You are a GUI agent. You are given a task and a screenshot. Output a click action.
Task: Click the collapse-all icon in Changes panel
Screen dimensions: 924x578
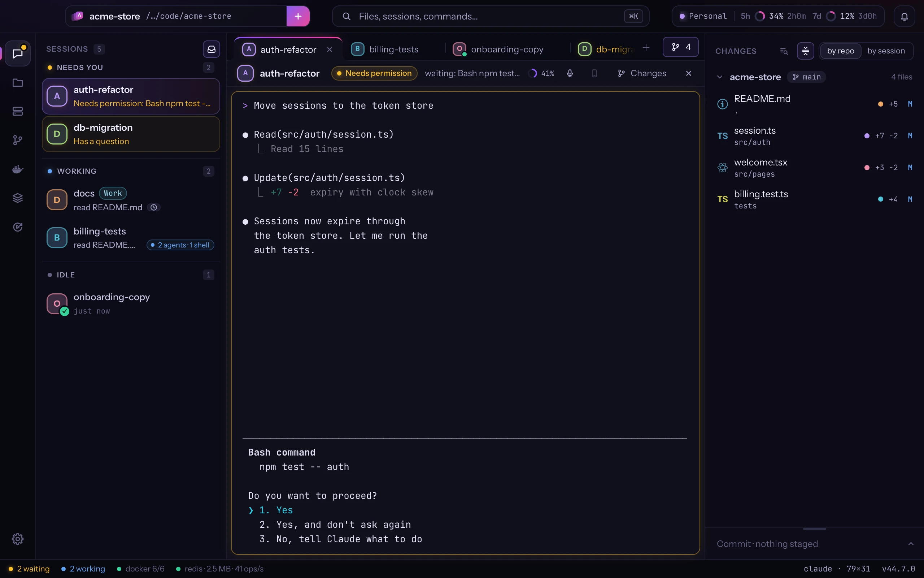point(805,51)
